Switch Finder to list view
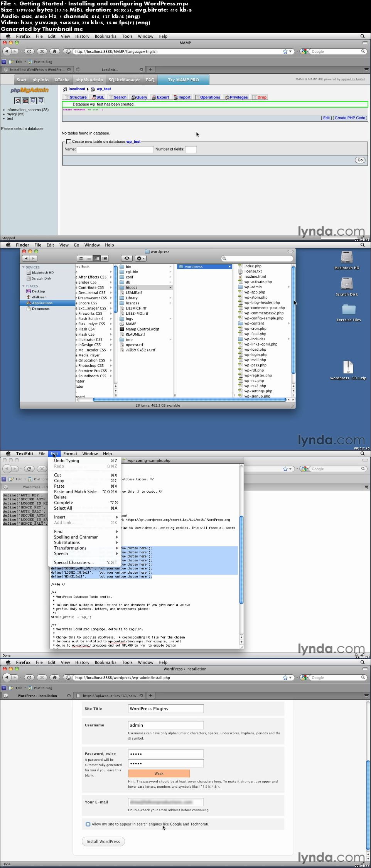The image size is (371, 868). tap(89, 258)
